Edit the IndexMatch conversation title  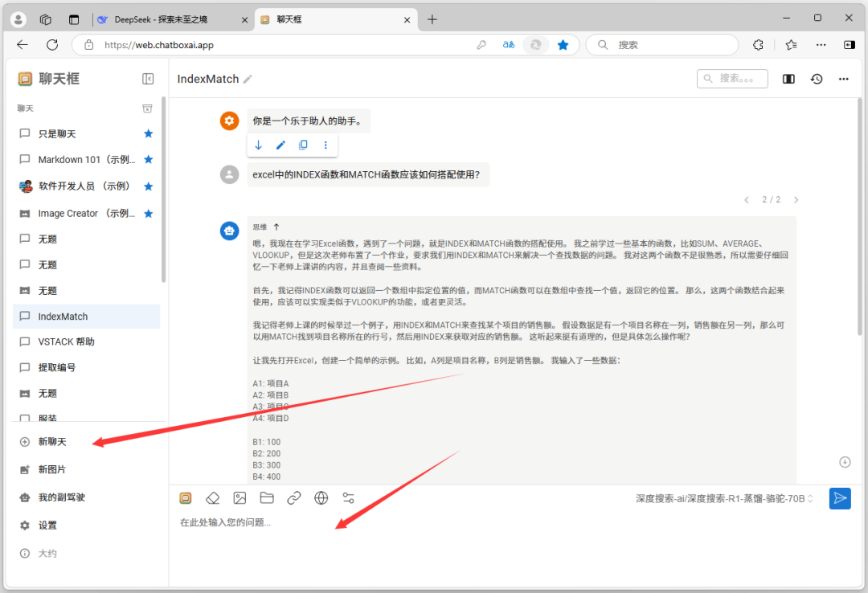(x=248, y=80)
